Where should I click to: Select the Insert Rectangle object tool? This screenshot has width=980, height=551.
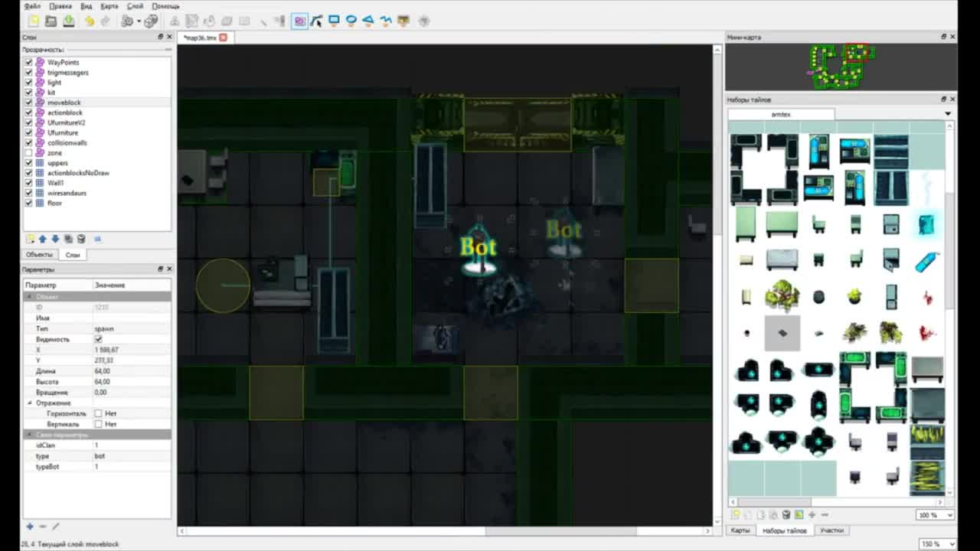point(334,21)
